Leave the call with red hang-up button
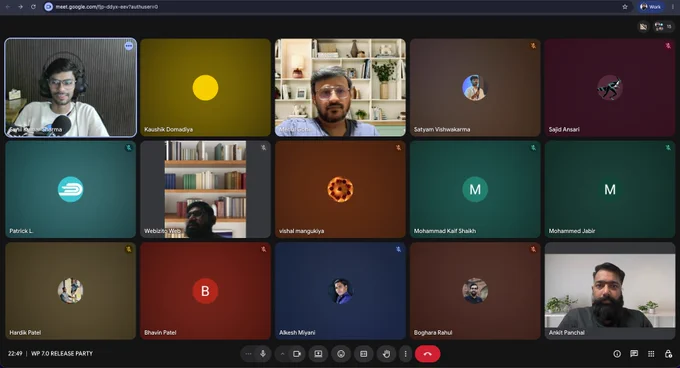680x368 pixels. click(428, 354)
